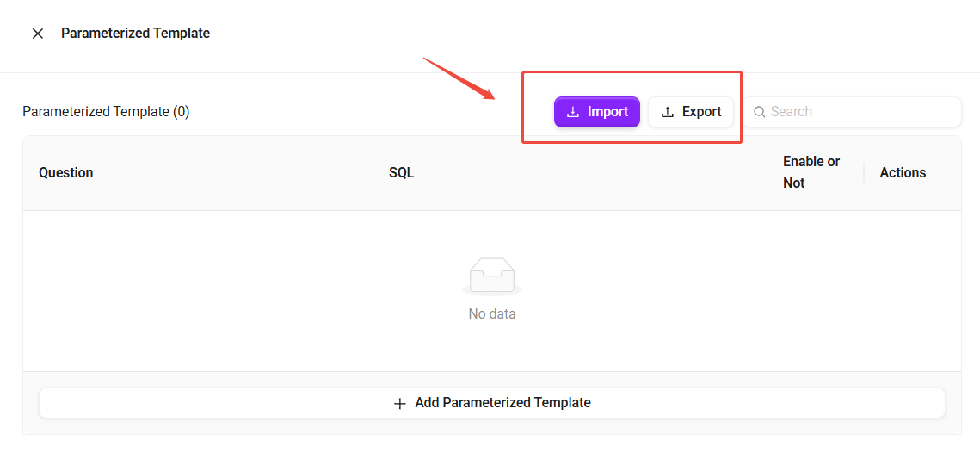Select the SQL column header
980x459 pixels.
pos(401,173)
